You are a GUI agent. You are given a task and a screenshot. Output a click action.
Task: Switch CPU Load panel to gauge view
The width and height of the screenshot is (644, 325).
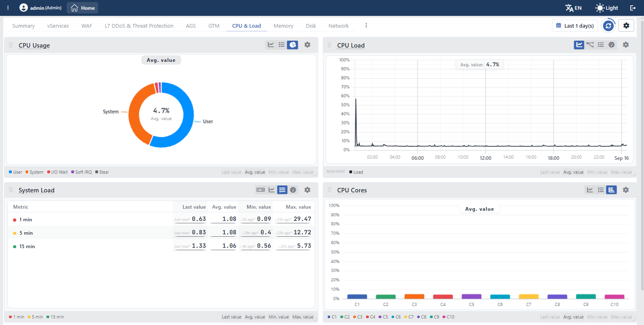611,45
